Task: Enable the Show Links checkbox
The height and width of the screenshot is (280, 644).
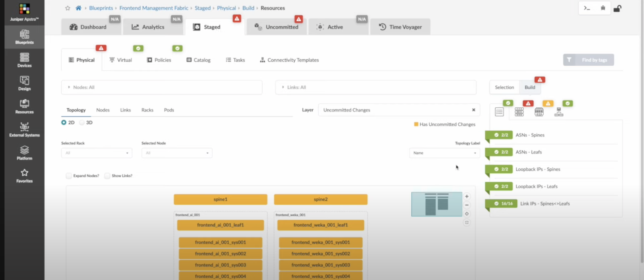Action: coord(107,176)
